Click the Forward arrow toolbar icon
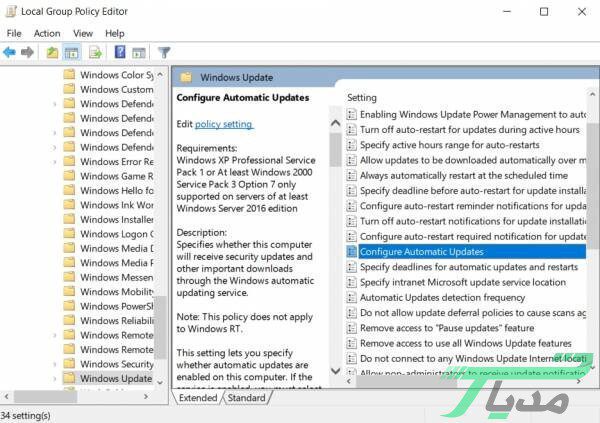This screenshot has height=423, width=600. click(27, 52)
